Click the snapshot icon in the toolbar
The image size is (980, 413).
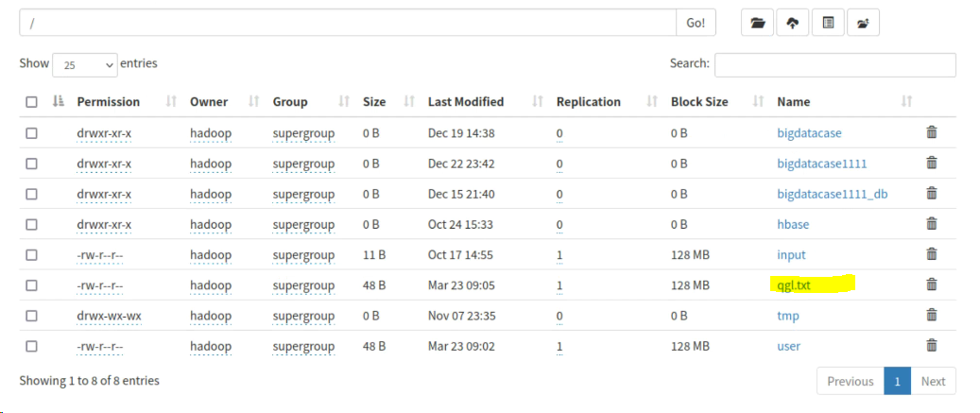pyautogui.click(x=863, y=23)
